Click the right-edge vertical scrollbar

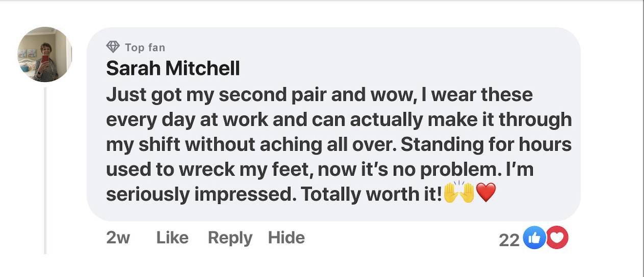click(x=642, y=138)
